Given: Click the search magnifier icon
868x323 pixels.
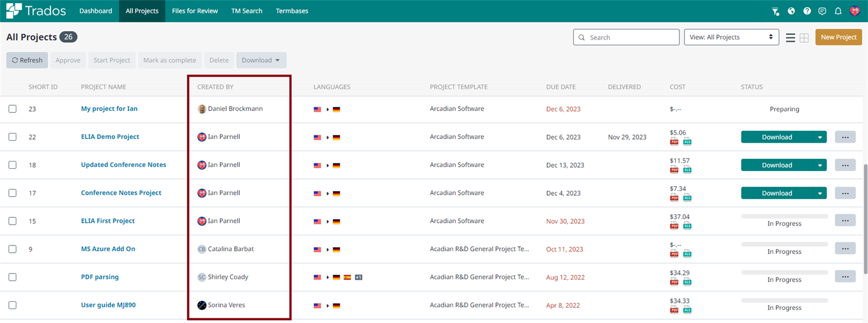Looking at the screenshot, I should coord(582,37).
